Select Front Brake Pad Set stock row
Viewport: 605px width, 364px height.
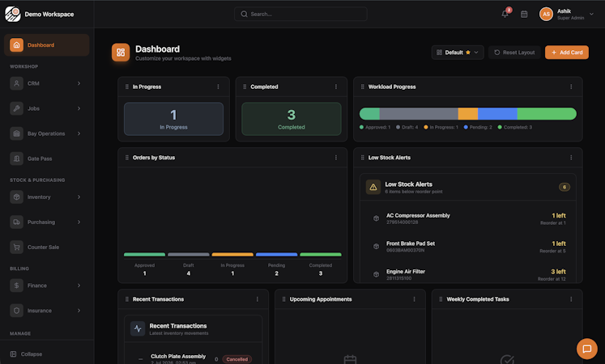pyautogui.click(x=468, y=247)
